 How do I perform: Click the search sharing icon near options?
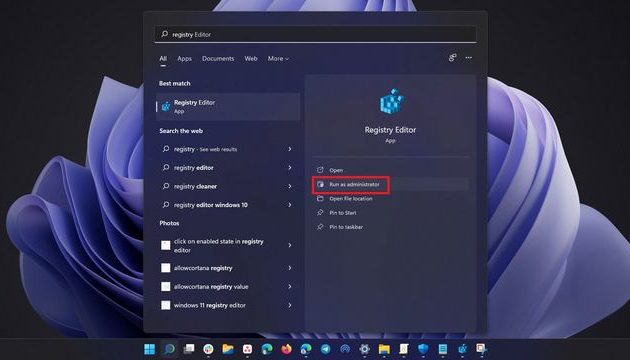(x=452, y=58)
